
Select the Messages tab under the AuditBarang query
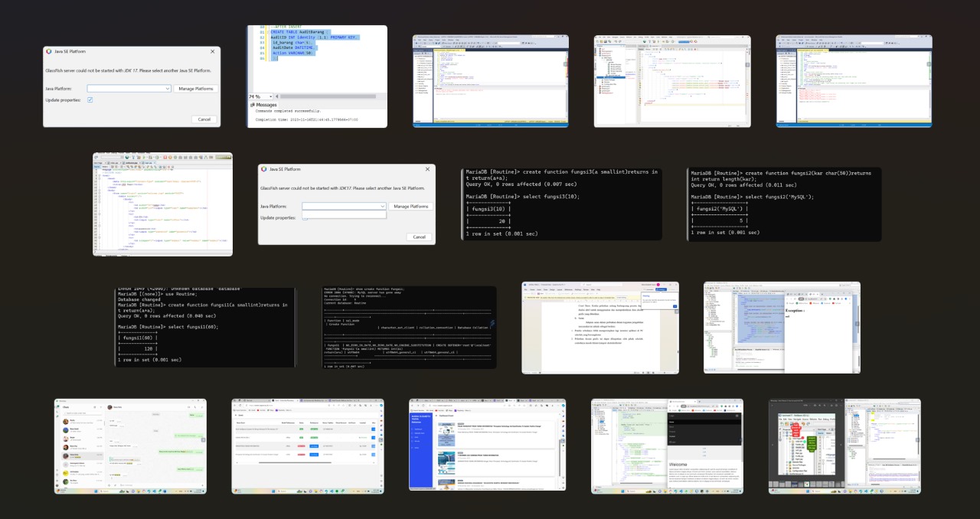(266, 105)
